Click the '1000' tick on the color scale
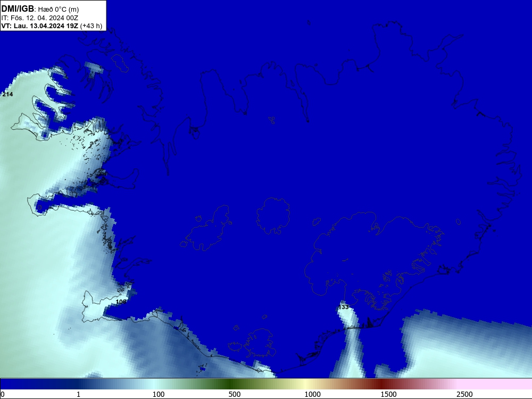 point(312,394)
